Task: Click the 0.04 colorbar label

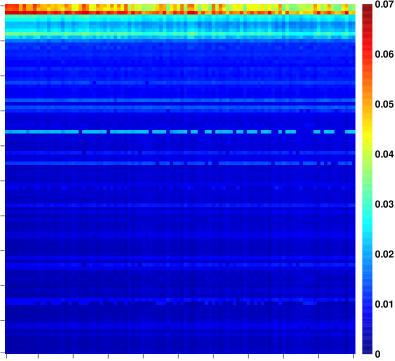Action: 384,154
